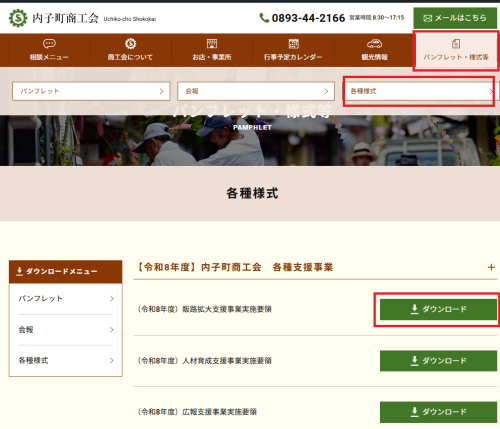Open the 会報 submenu box under the navigation
500x429 pixels.
(256, 91)
